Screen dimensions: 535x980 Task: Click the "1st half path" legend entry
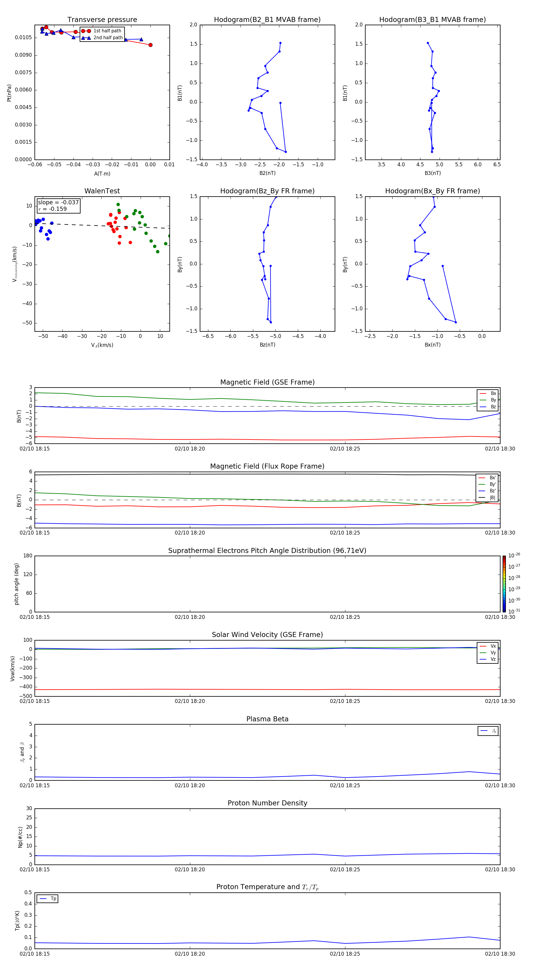click(x=102, y=31)
